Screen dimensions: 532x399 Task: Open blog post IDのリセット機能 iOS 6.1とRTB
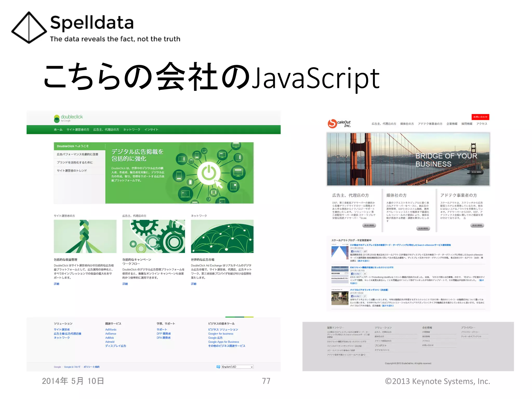pyautogui.click(x=372, y=268)
